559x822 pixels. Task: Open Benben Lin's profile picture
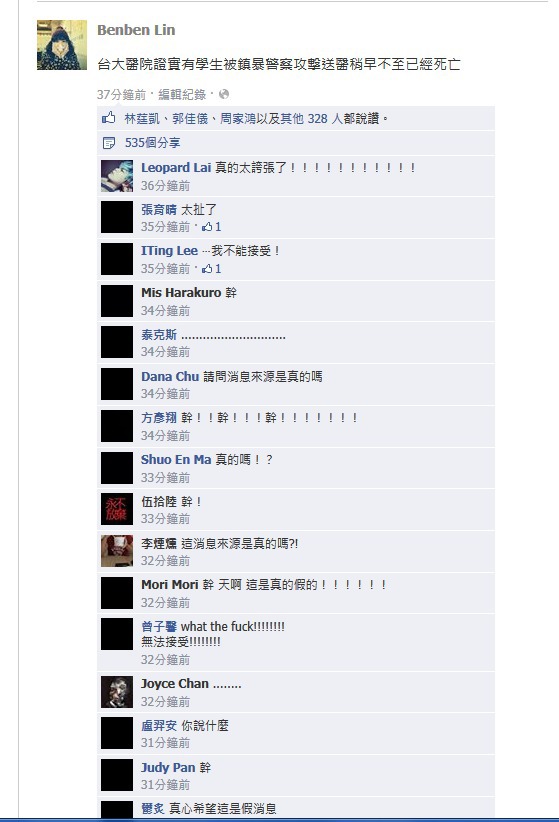(62, 45)
